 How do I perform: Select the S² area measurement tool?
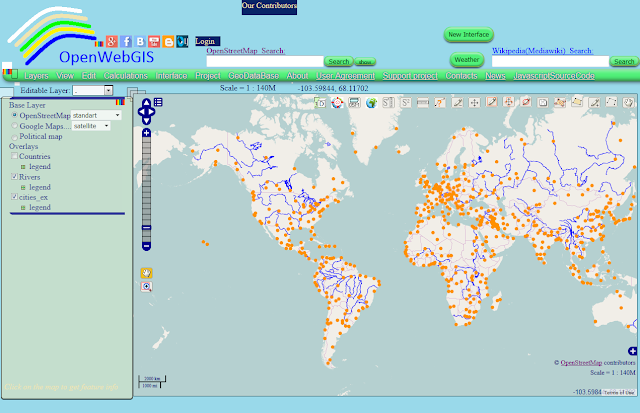pos(405,103)
